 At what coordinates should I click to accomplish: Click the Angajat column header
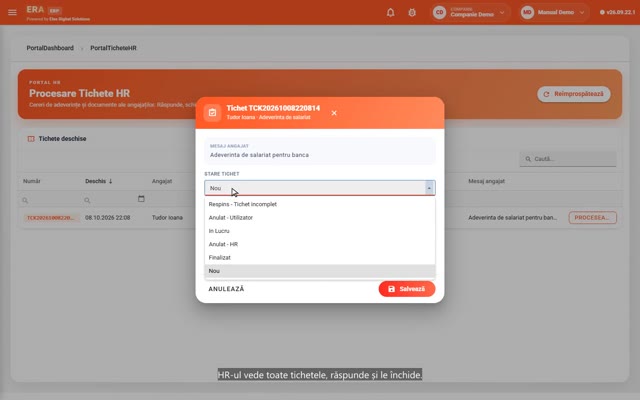pyautogui.click(x=162, y=181)
